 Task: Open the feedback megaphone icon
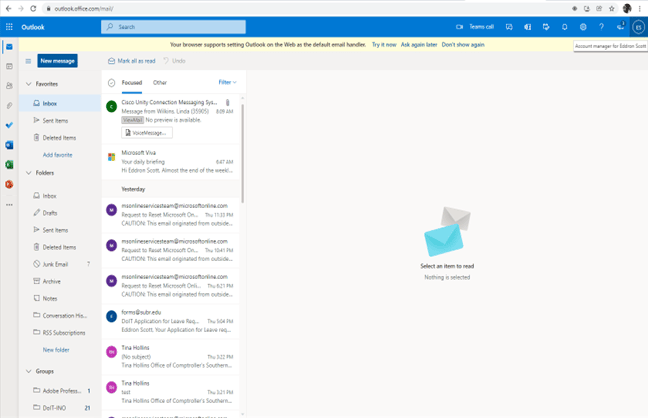pyautogui.click(x=620, y=27)
